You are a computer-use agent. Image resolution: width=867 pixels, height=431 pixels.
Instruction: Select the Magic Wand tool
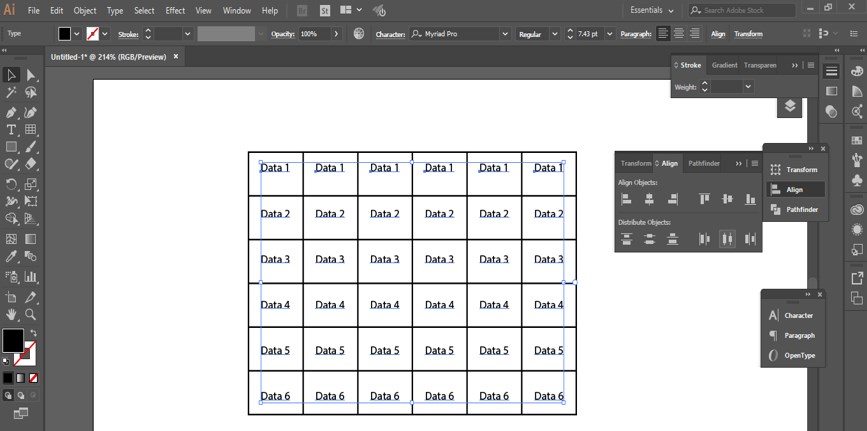(11, 92)
